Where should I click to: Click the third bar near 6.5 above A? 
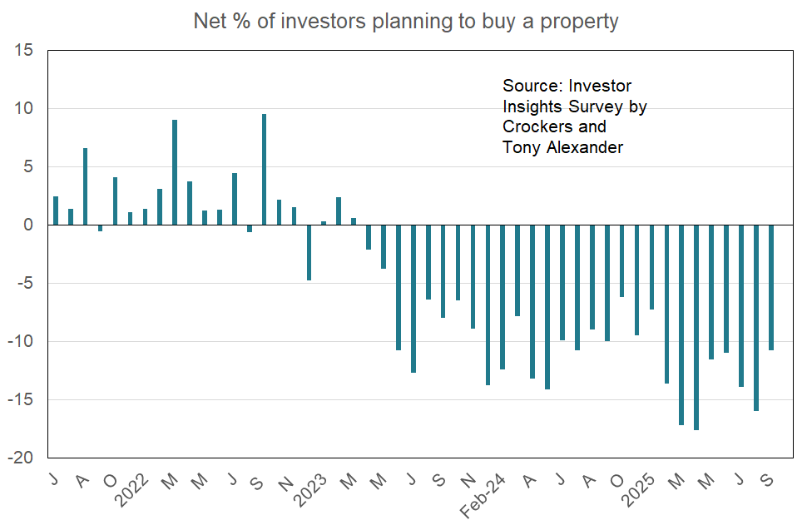pyautogui.click(x=86, y=186)
